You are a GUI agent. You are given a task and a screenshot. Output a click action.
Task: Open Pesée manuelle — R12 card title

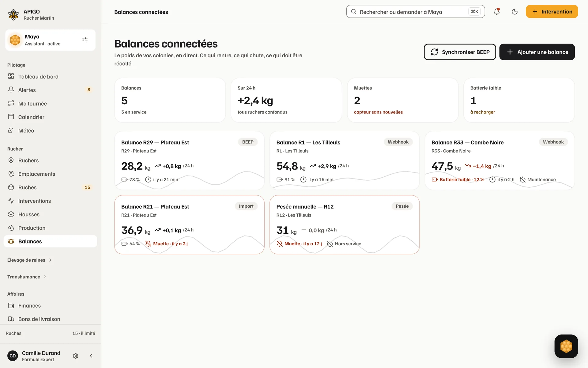[305, 207]
